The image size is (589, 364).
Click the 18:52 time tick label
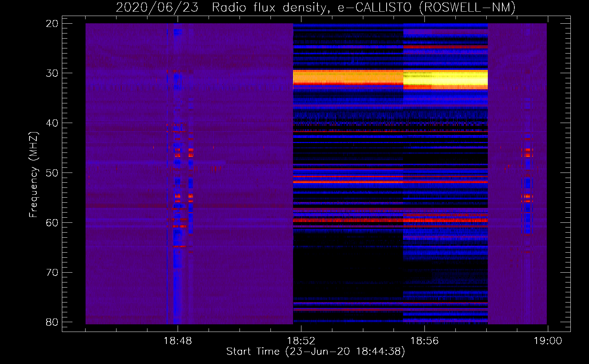point(301,341)
